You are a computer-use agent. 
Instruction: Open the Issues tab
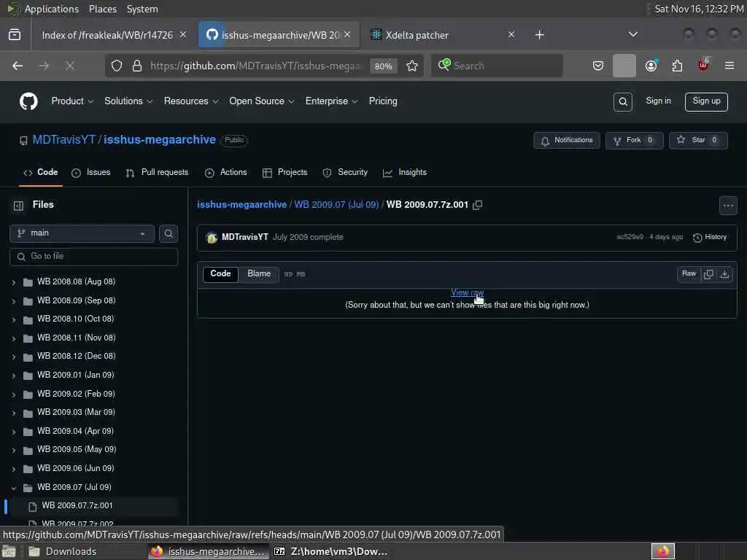[x=91, y=172]
